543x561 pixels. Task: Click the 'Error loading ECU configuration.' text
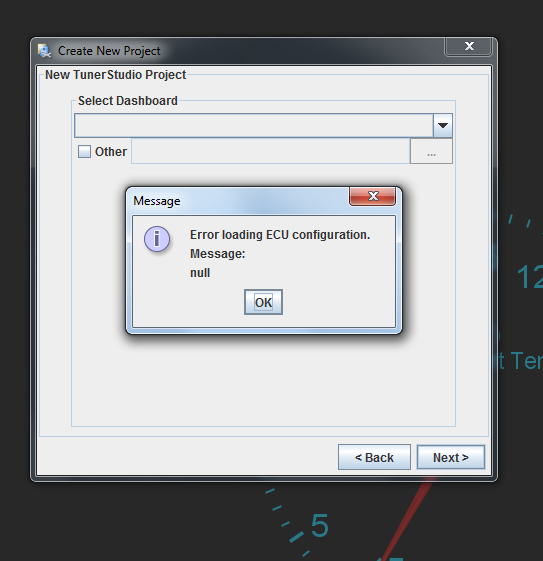[x=280, y=235]
